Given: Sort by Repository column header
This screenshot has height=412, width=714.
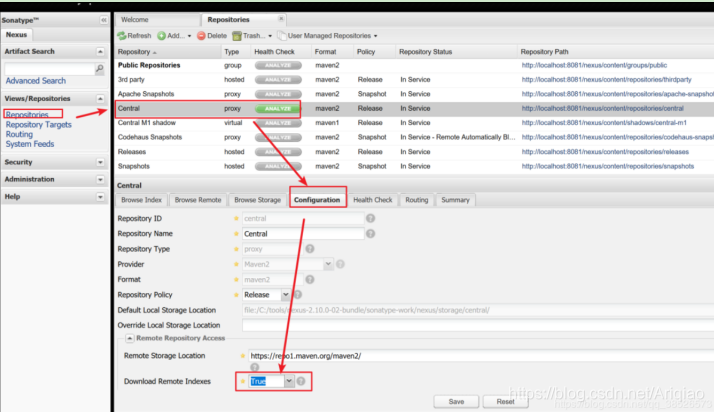Looking at the screenshot, I should tap(168, 52).
